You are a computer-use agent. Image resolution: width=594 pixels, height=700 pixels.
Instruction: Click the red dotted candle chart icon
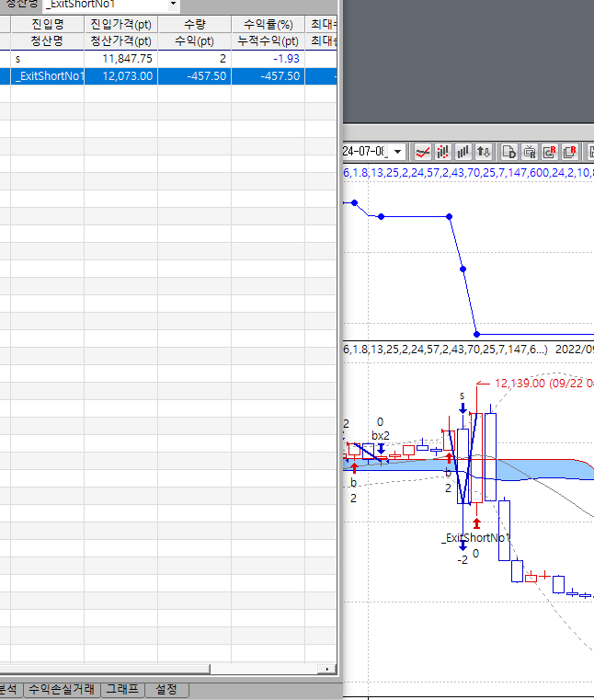point(443,151)
